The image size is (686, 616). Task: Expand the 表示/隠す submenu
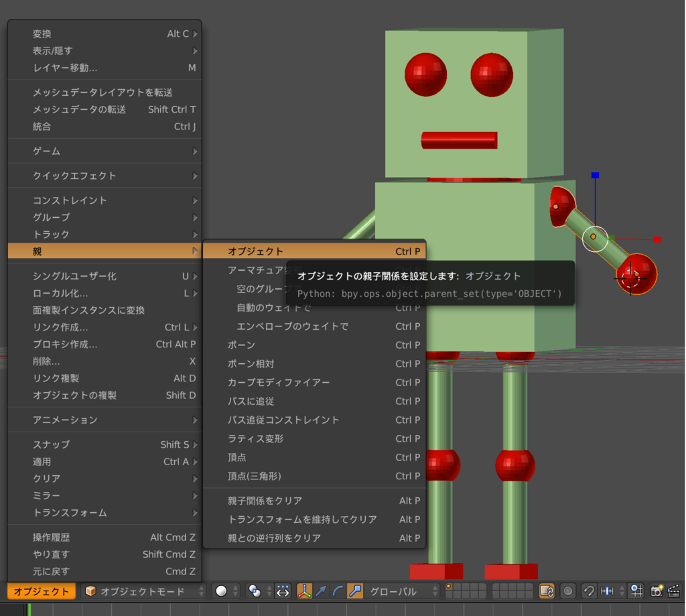coord(105,51)
